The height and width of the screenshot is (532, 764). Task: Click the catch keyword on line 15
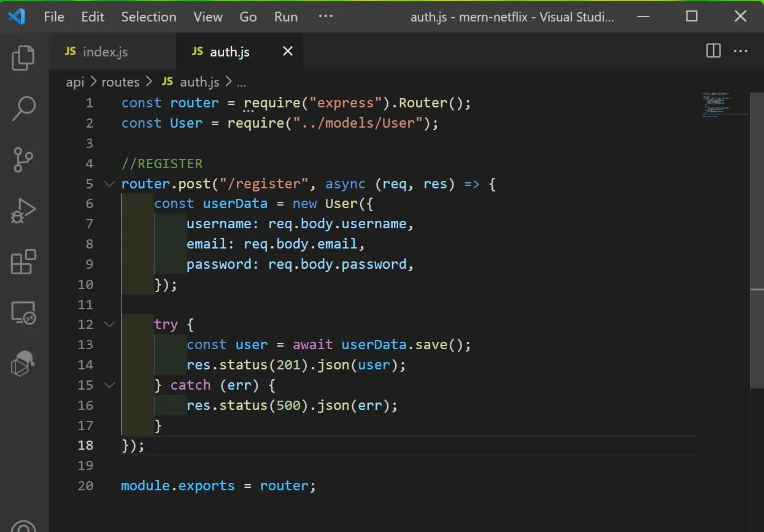[190, 385]
